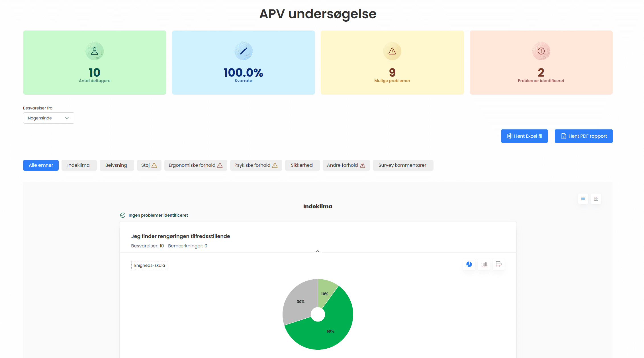Click the APV undersøgelse page title
The image size is (644, 358).
click(318, 14)
